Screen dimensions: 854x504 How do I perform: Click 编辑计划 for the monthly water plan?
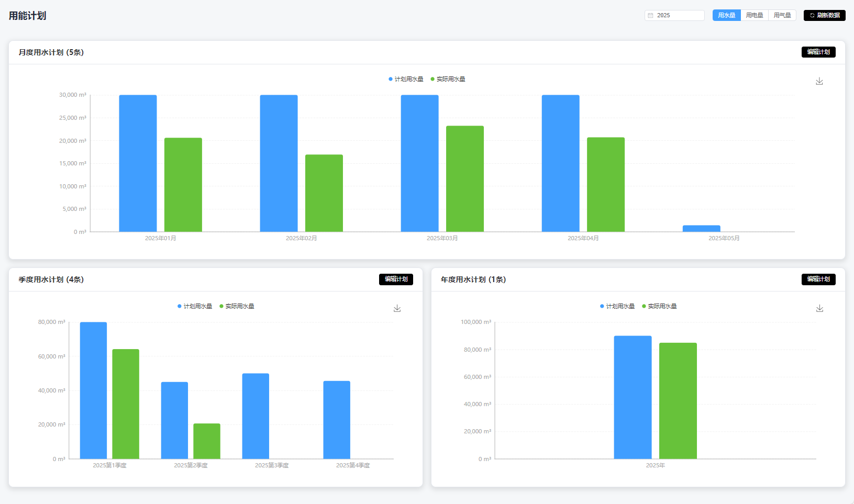pyautogui.click(x=818, y=52)
